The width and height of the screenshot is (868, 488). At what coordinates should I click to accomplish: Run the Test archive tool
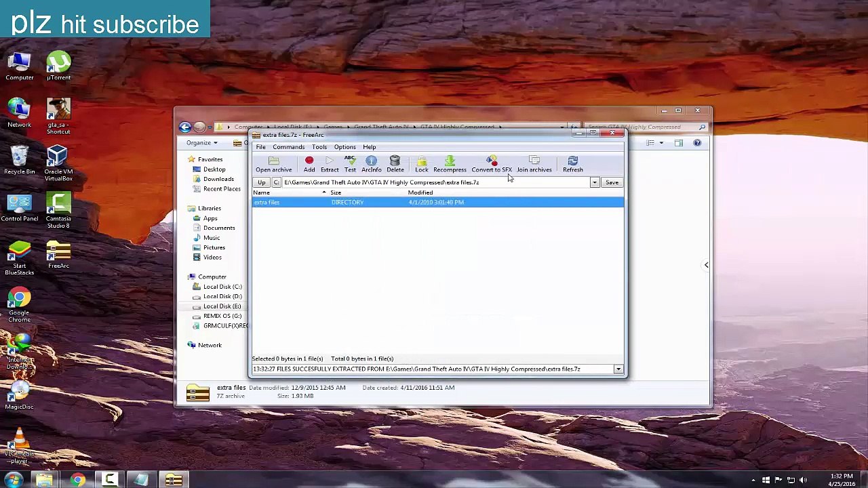point(350,164)
